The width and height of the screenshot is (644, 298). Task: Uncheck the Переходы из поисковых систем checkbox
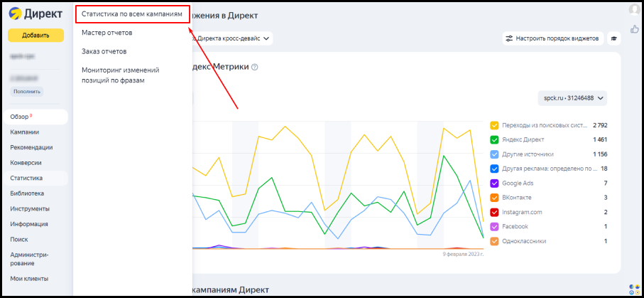[x=494, y=125]
